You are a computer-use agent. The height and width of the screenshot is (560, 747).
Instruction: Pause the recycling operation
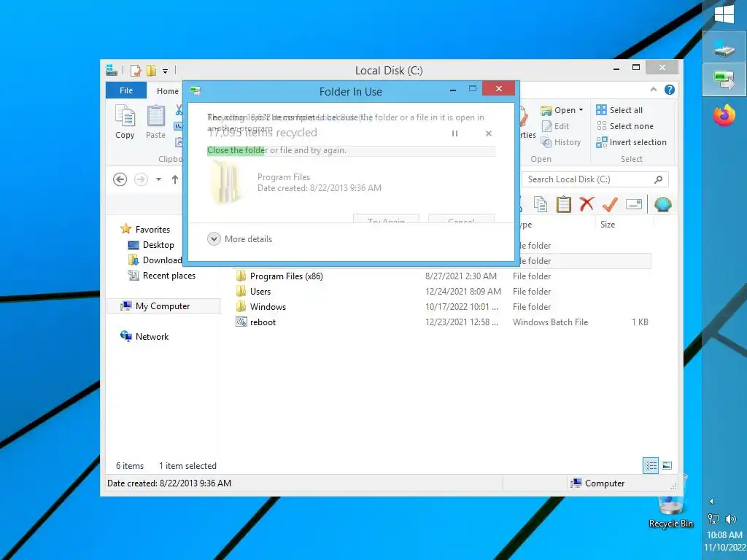pos(454,134)
